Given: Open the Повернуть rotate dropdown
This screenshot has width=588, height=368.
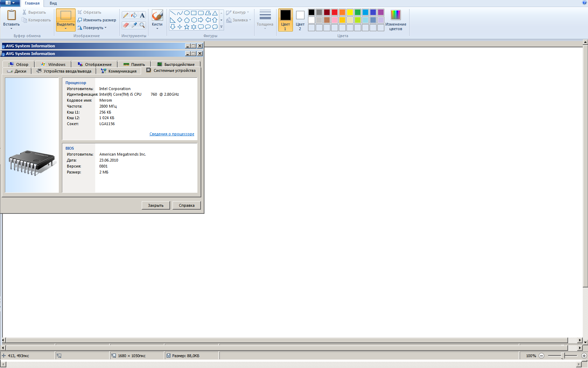Looking at the screenshot, I should tap(92, 28).
